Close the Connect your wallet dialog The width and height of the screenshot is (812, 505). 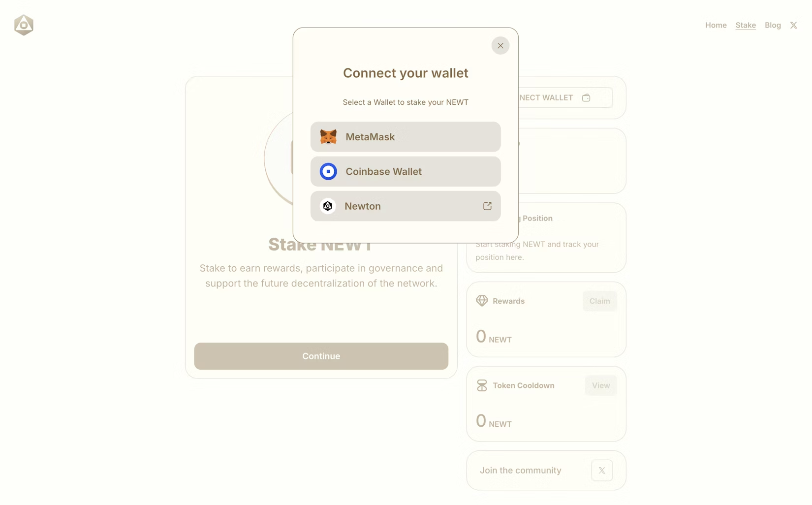[500, 46]
